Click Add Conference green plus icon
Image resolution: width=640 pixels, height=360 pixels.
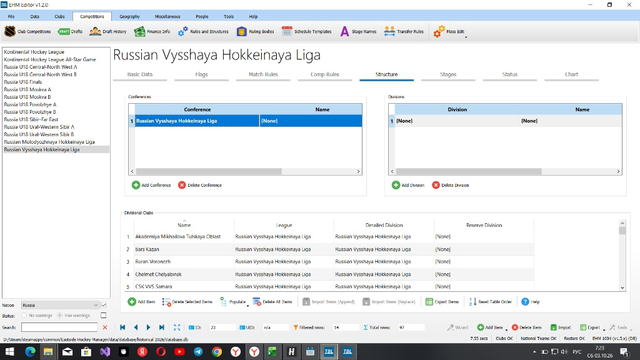click(136, 185)
